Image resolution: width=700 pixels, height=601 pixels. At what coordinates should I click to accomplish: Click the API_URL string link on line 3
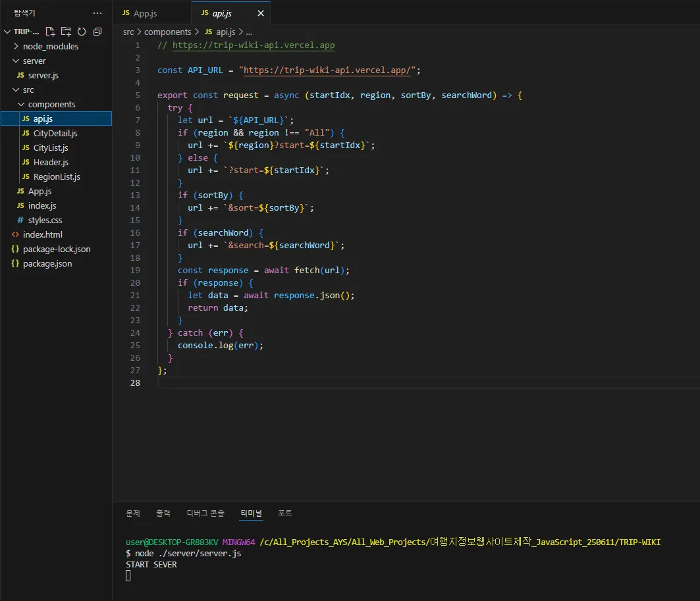pyautogui.click(x=327, y=70)
